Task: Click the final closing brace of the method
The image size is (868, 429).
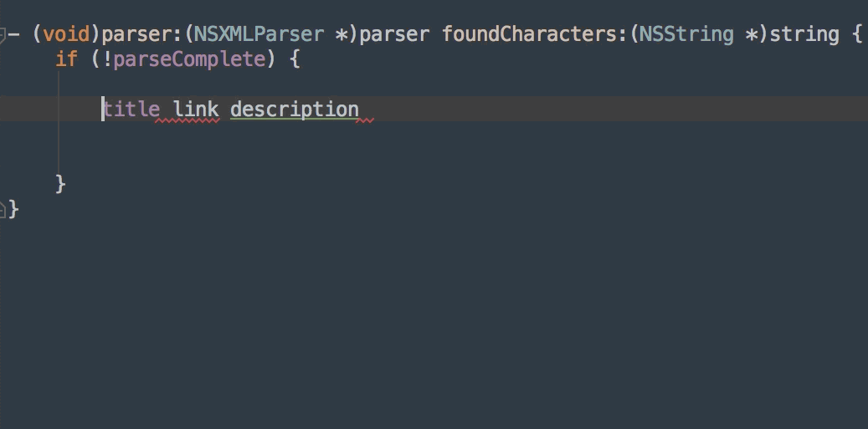Action: tap(13, 208)
